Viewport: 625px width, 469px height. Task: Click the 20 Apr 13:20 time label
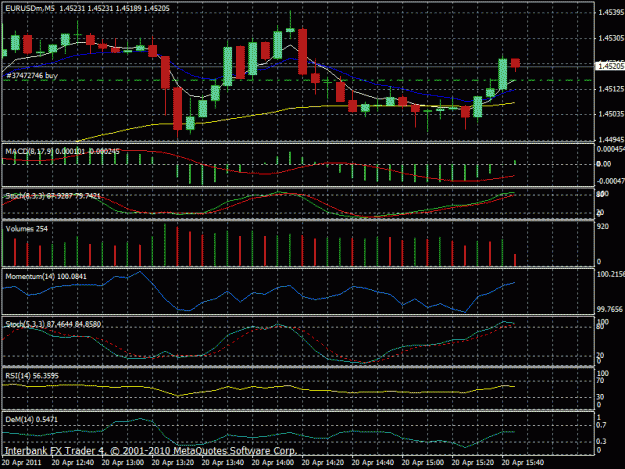click(173, 463)
